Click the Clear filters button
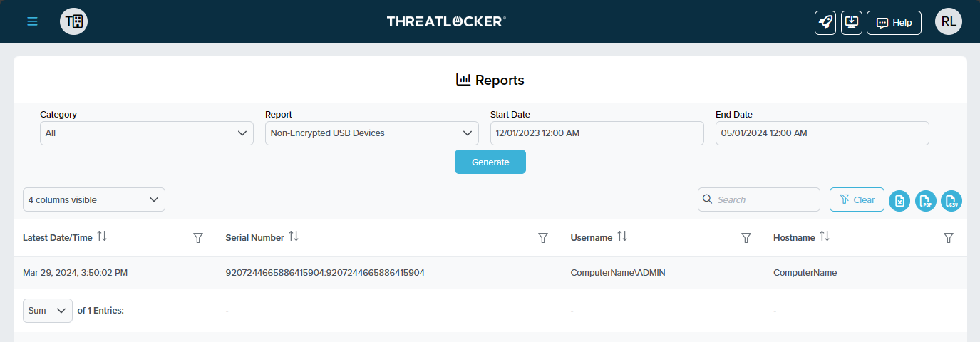The width and height of the screenshot is (980, 342). coord(857,199)
